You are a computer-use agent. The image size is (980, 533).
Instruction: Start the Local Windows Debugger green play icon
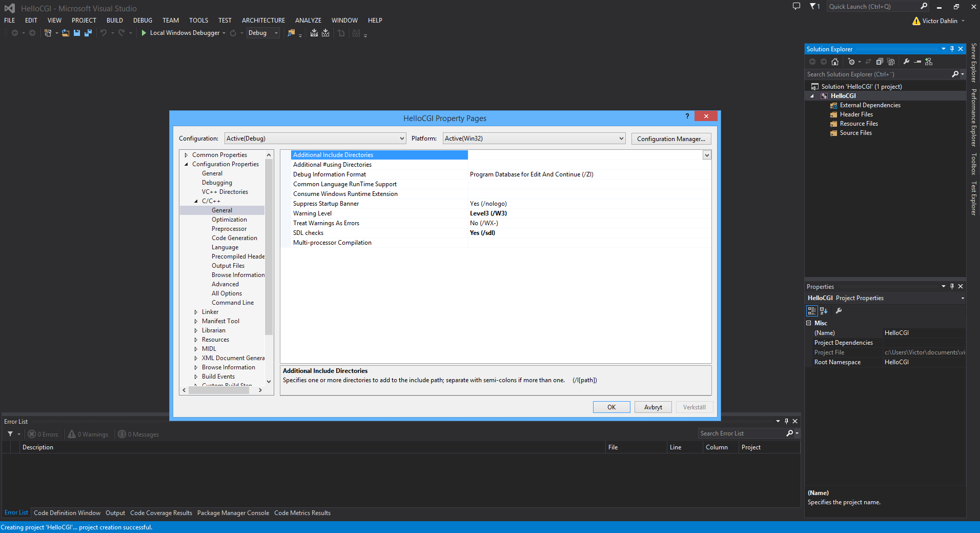144,33
